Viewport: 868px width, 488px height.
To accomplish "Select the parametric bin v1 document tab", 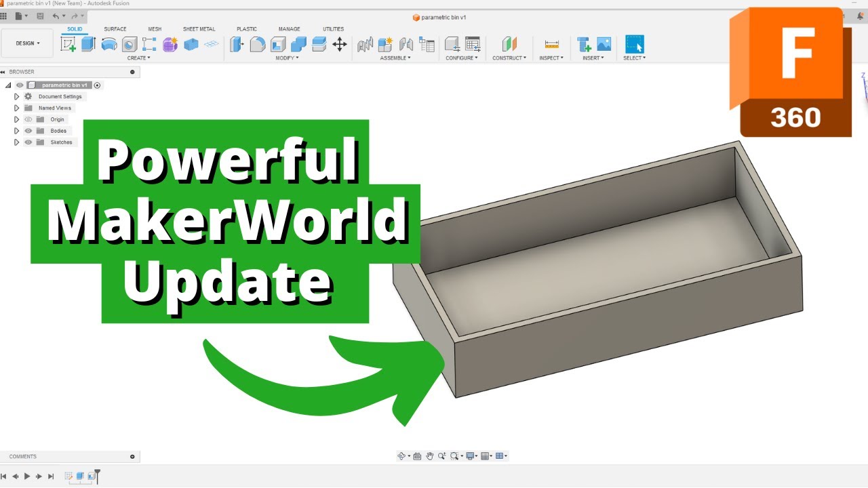I will [439, 17].
